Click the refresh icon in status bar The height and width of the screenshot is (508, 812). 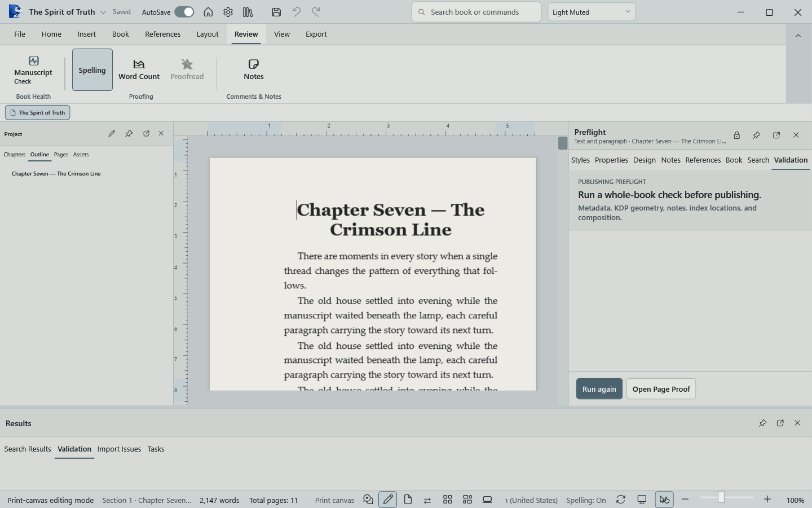point(621,500)
